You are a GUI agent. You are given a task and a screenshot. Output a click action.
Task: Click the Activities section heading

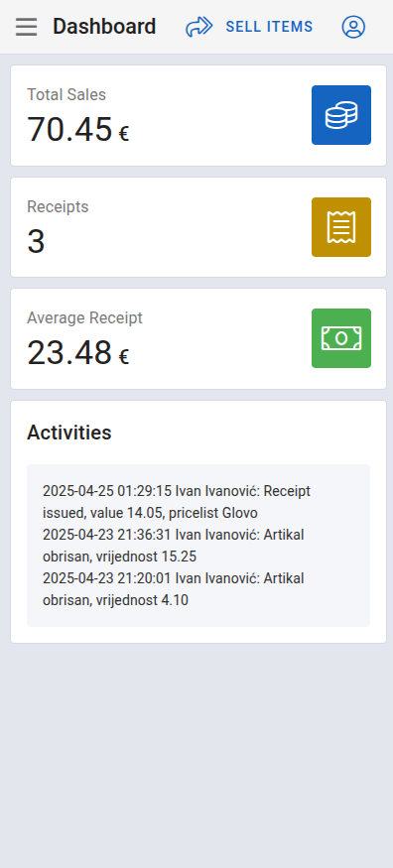click(x=69, y=433)
